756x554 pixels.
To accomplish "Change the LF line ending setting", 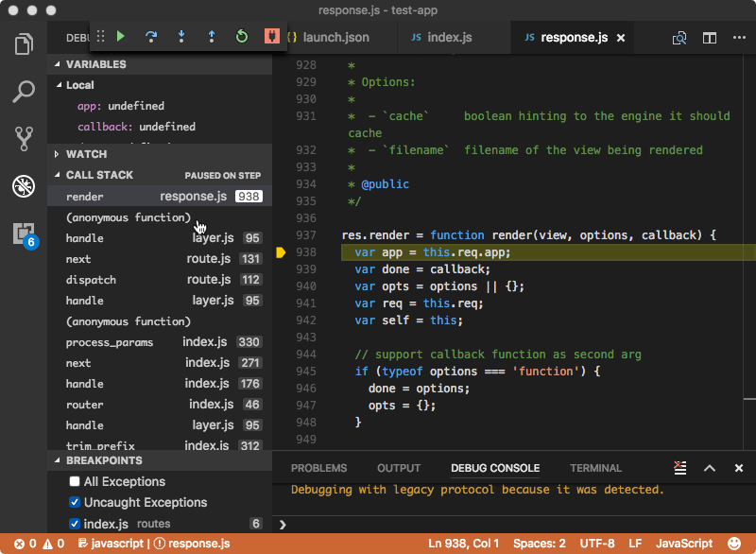I will 635,544.
